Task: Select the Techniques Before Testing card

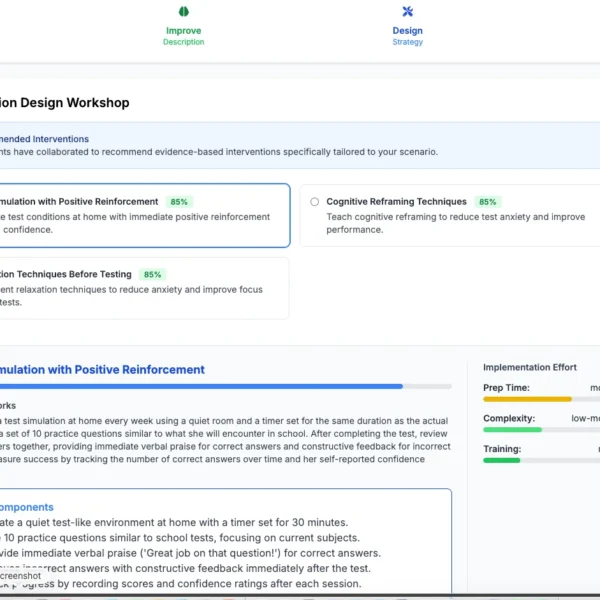Action: pyautogui.click(x=144, y=288)
